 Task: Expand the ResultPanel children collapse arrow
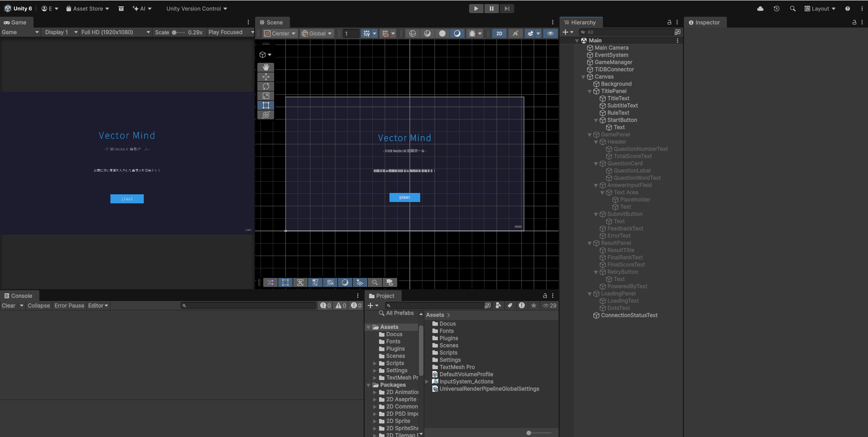click(589, 243)
